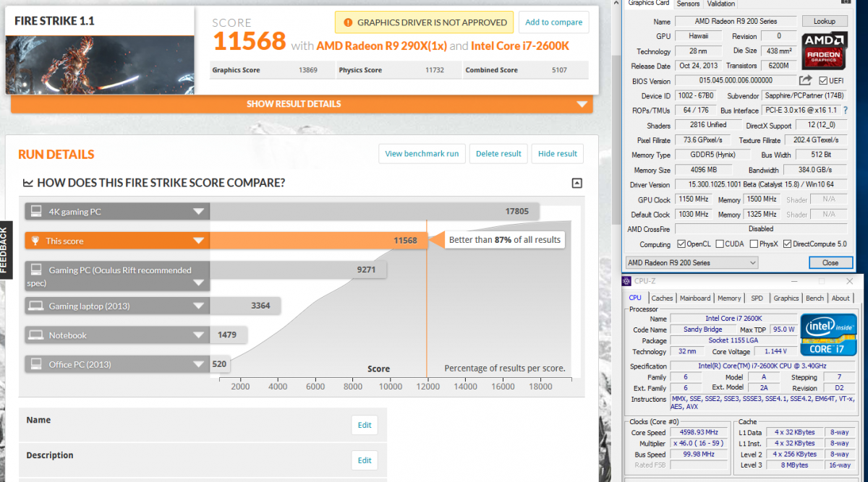The width and height of the screenshot is (868, 482).
Task: Select the CPU-Z CPU tab
Action: 635,297
